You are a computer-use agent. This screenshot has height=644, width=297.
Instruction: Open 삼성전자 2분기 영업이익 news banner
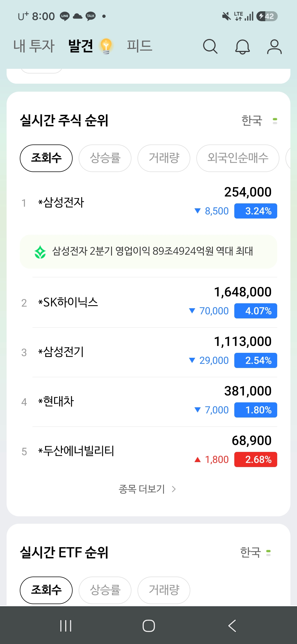click(x=148, y=252)
